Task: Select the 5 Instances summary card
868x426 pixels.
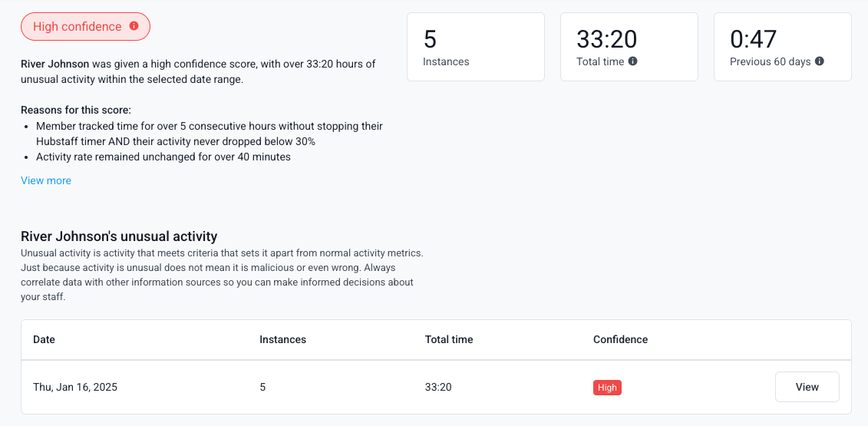Action: [476, 47]
